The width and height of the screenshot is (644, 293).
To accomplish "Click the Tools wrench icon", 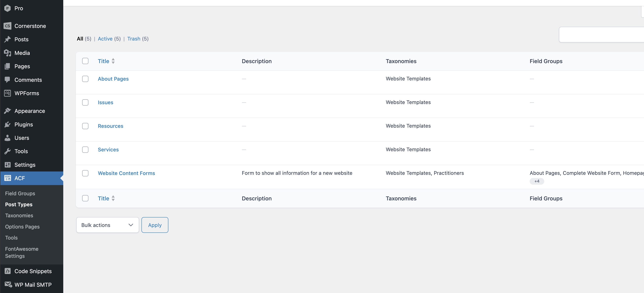I will click(7, 151).
